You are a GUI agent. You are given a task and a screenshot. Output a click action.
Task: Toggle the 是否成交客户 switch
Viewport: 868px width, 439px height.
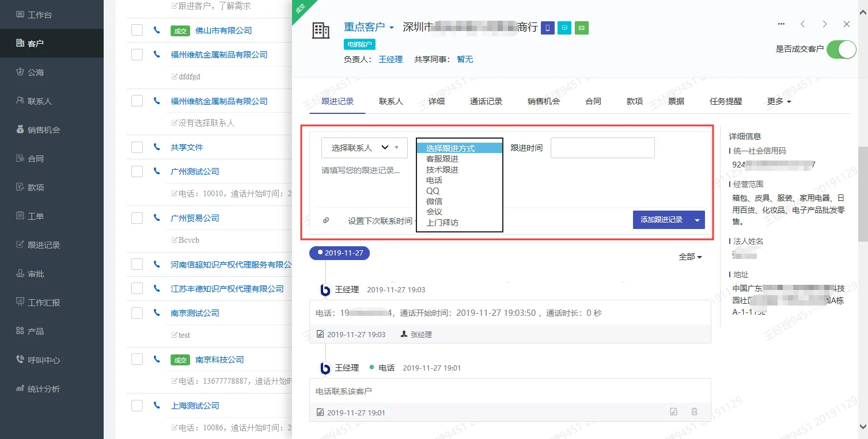tap(842, 49)
